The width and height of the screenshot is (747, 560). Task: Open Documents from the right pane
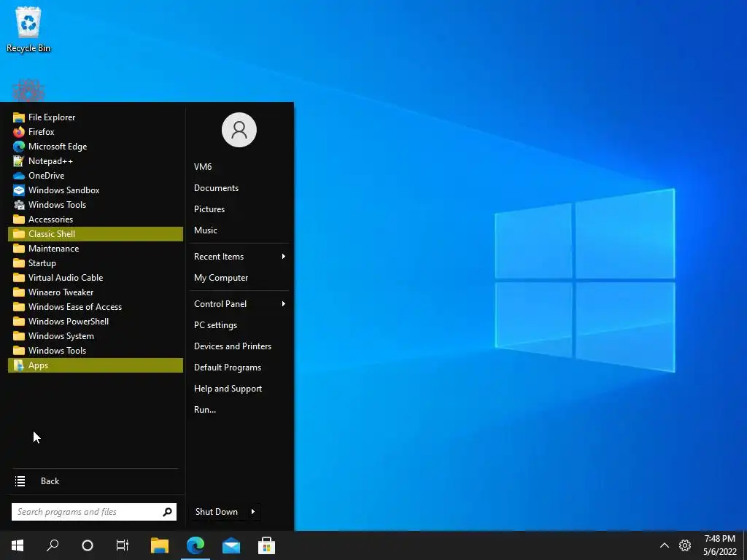coord(239,188)
